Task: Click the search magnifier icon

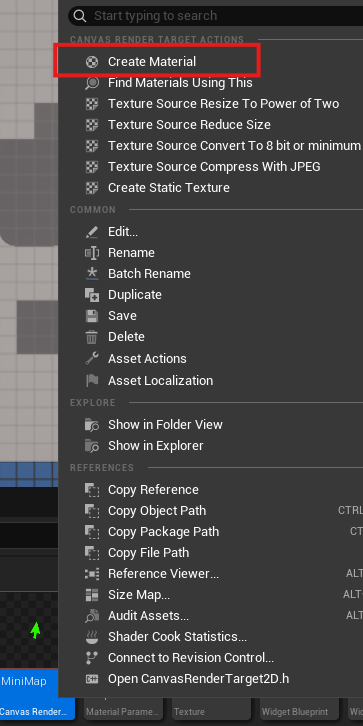Action: [x=80, y=16]
